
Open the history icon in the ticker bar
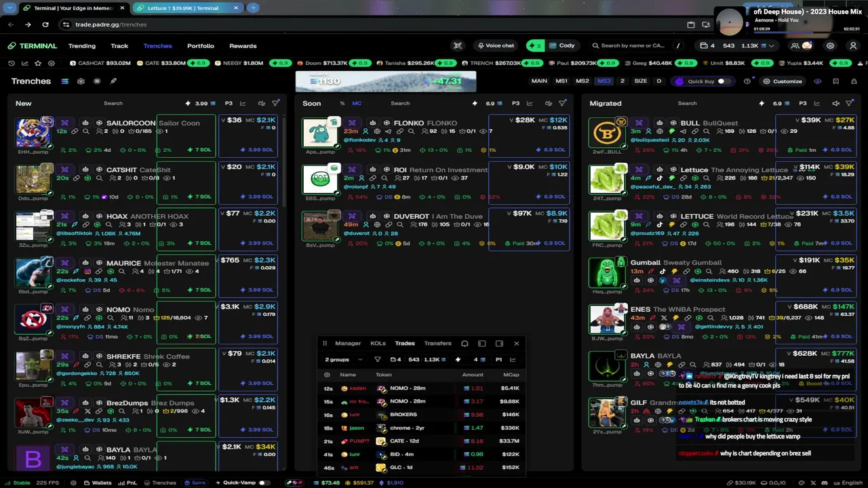click(x=12, y=63)
